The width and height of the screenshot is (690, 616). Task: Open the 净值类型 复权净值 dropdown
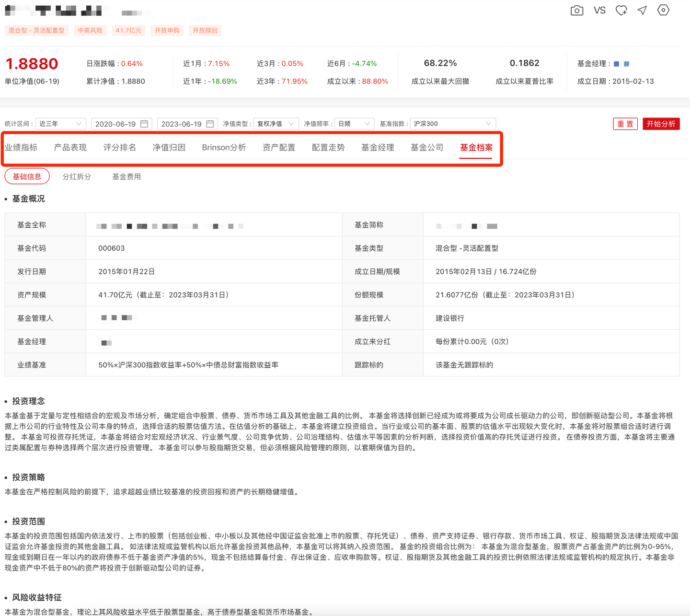pos(276,123)
